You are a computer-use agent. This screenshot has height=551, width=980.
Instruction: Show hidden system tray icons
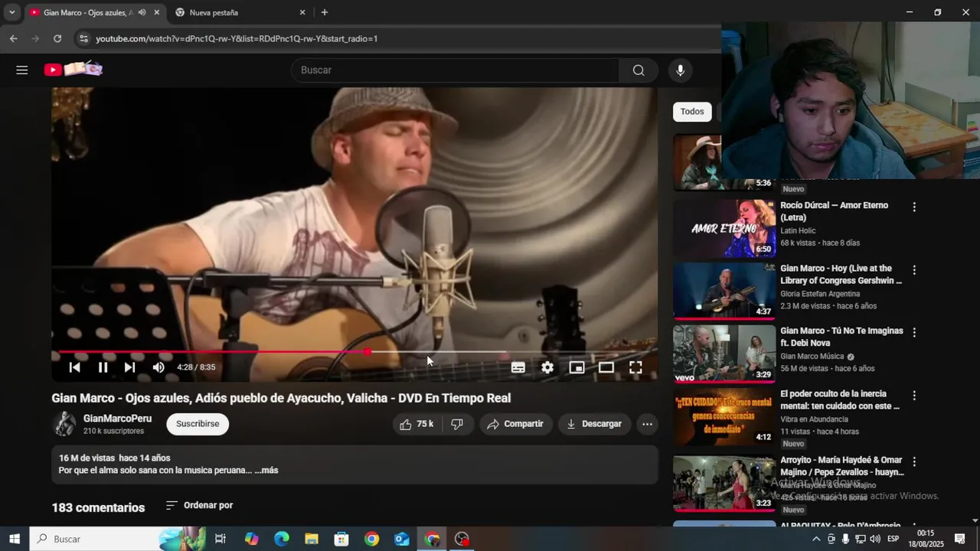click(x=816, y=539)
